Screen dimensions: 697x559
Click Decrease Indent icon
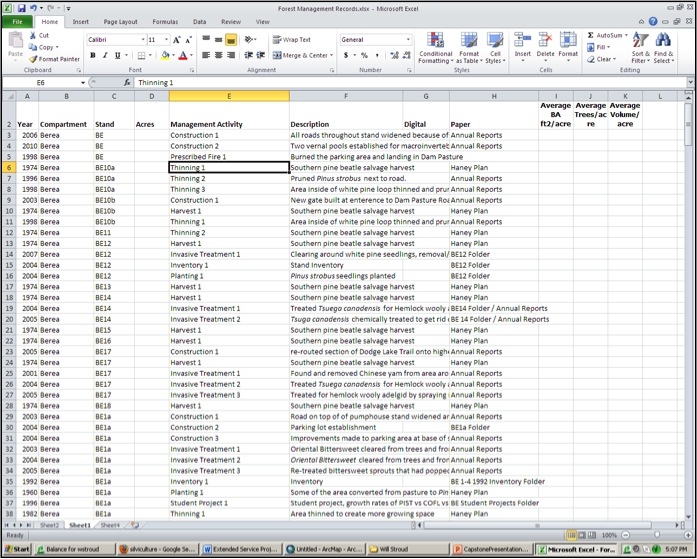pos(248,55)
